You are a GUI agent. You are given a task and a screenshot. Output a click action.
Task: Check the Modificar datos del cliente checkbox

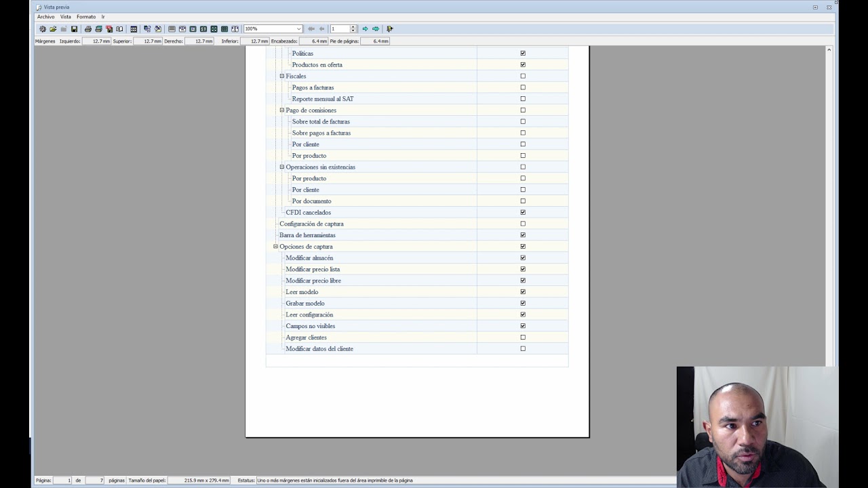tap(523, 348)
